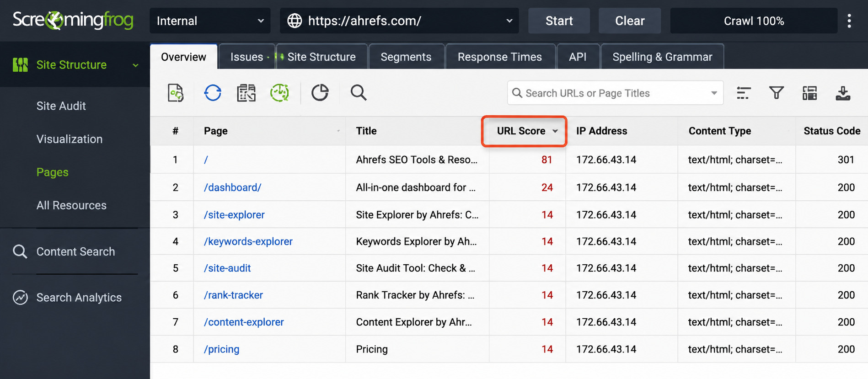Click the Crawl 100% progress indicator
Screen dimensions: 868x379
(754, 21)
